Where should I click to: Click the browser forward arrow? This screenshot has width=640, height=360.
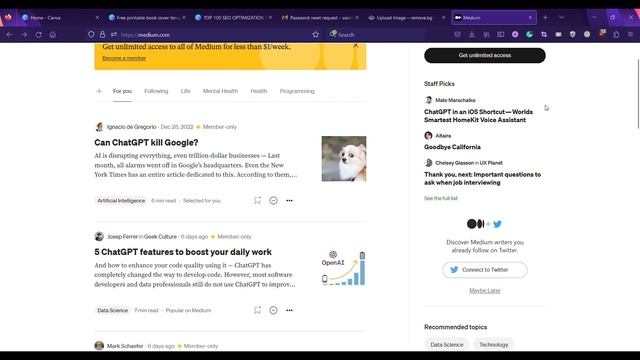(x=24, y=35)
